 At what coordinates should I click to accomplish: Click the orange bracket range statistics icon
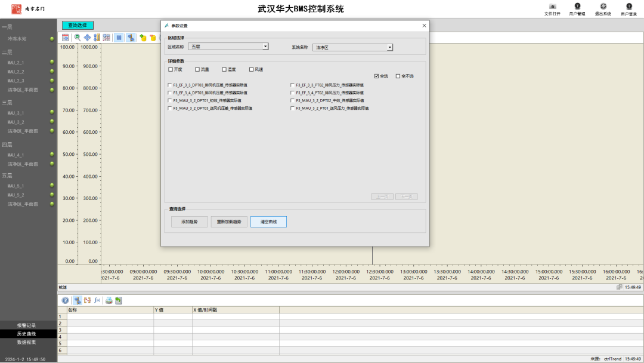87,300
